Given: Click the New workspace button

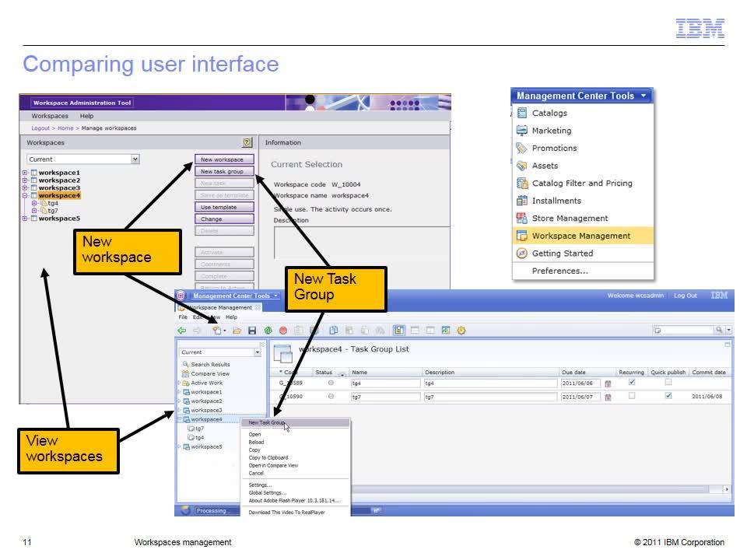Looking at the screenshot, I should tap(224, 159).
